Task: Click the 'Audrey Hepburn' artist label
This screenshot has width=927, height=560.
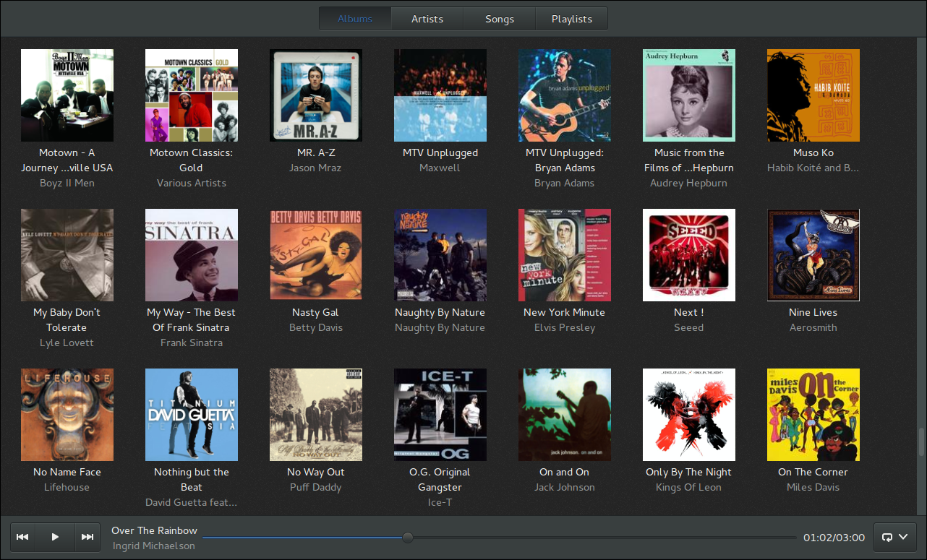Action: click(689, 183)
